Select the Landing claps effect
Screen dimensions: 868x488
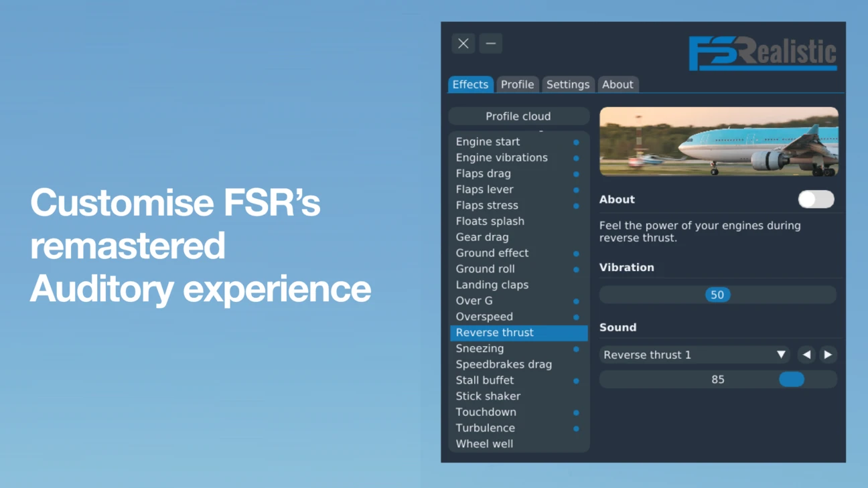[x=518, y=285]
